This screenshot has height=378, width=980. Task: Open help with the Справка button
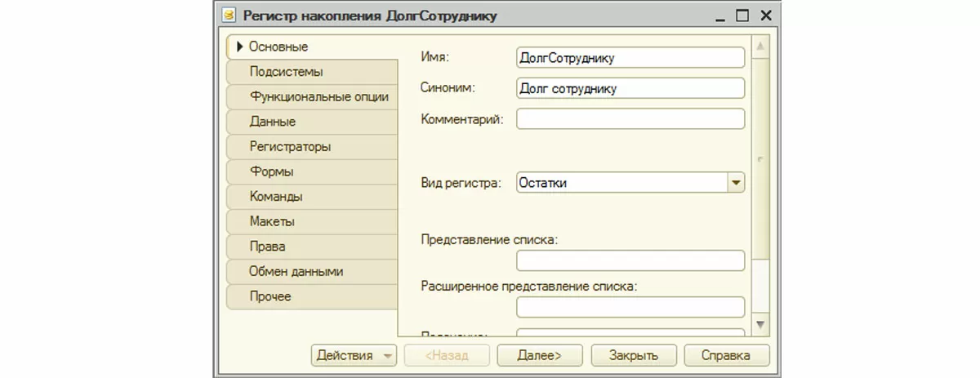[x=727, y=355]
